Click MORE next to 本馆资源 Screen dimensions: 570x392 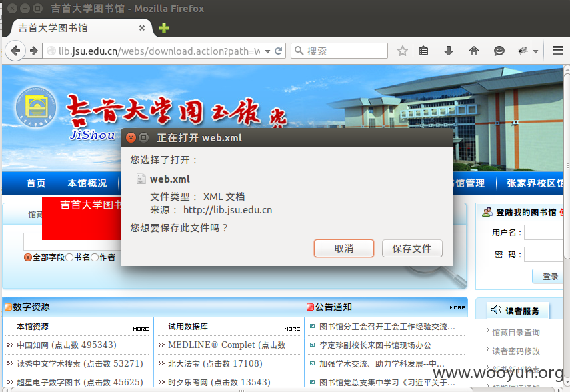pyautogui.click(x=141, y=329)
